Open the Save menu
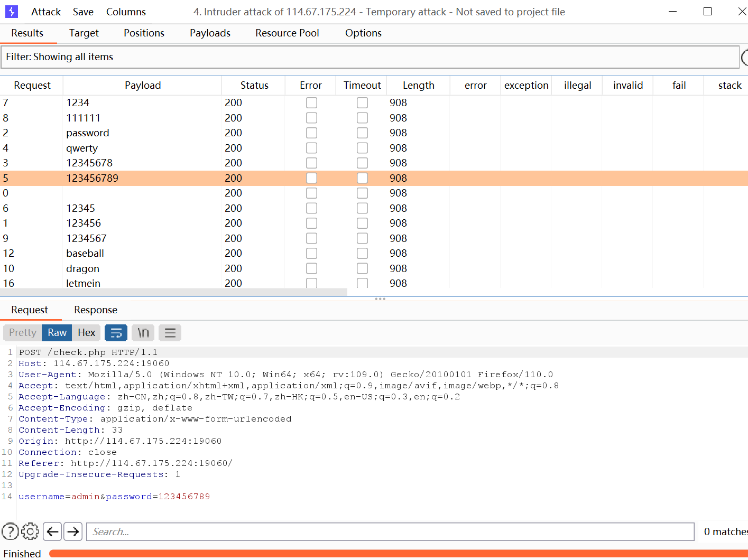Screen dimensions: 748x560 tap(83, 12)
